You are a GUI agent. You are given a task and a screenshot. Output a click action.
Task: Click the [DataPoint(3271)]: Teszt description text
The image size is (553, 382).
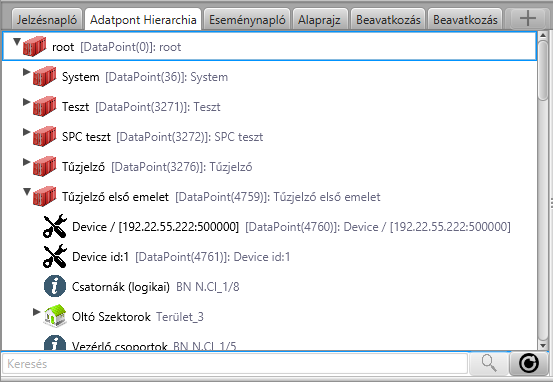(158, 107)
